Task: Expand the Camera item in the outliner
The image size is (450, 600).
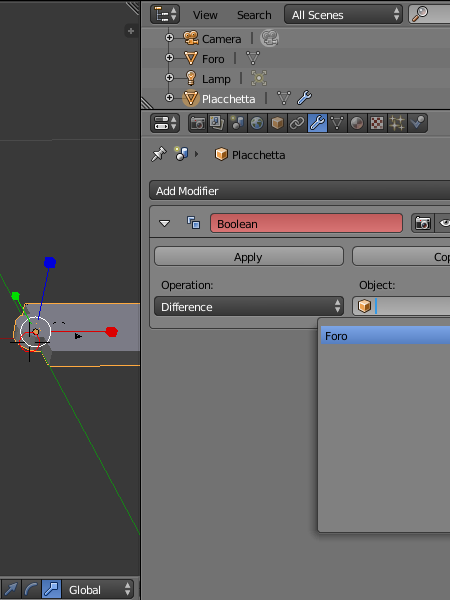Action: click(169, 38)
